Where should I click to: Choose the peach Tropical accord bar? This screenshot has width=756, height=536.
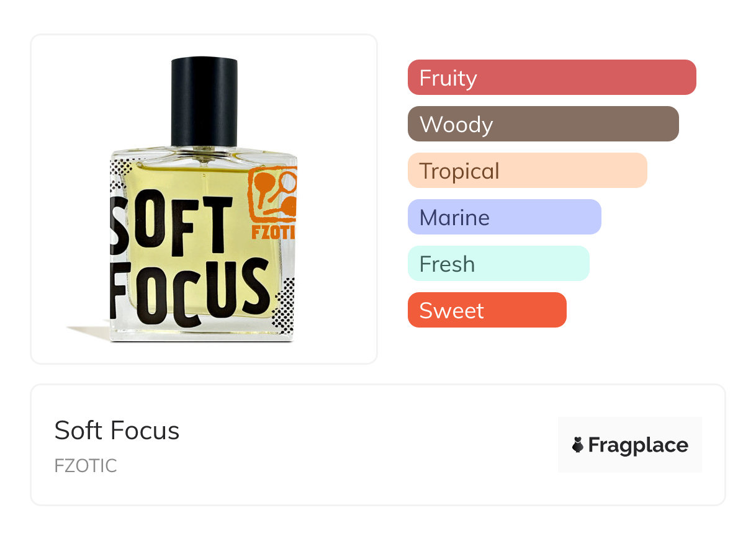[x=527, y=171]
